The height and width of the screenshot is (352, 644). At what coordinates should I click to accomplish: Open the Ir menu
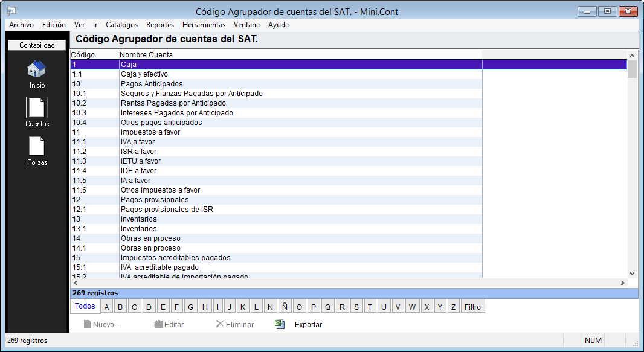tap(95, 25)
